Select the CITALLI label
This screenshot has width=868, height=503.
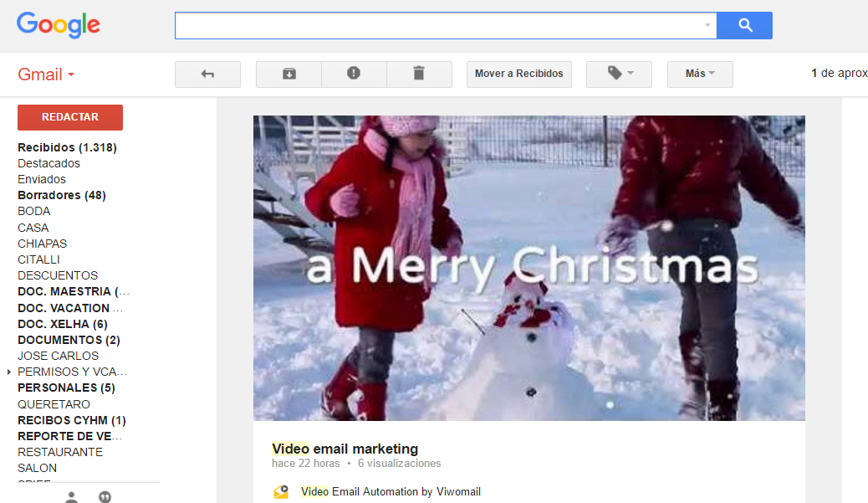[x=38, y=259]
